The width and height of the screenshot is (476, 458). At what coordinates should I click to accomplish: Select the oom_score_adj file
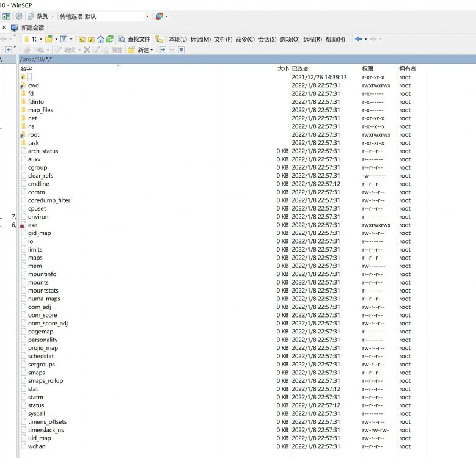(x=48, y=323)
